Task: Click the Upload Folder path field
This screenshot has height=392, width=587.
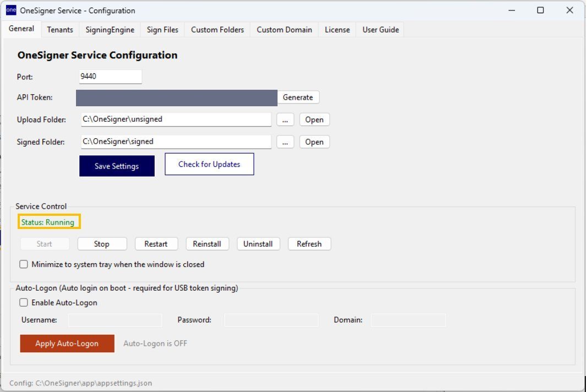Action: click(176, 119)
